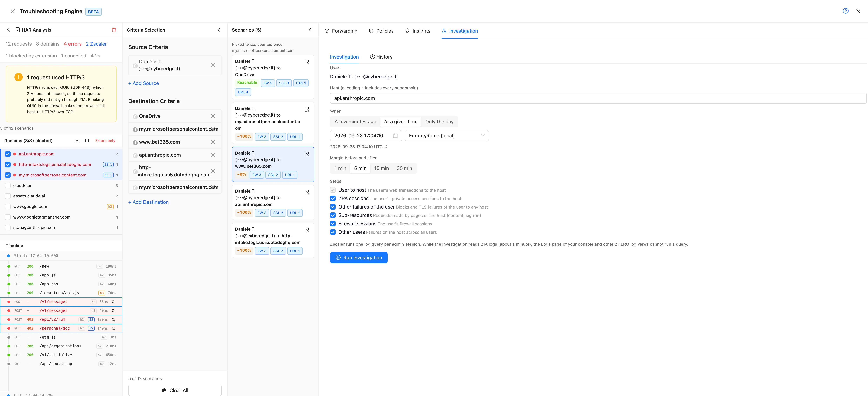Uncheck http-intake.logs.us5.datadoghq.com domain

[8, 165]
